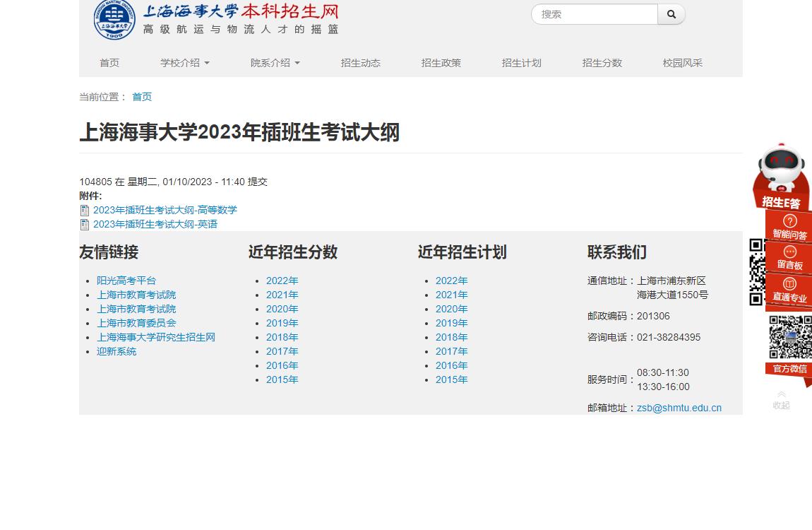Click the 首页 breadcrumb link
This screenshot has width=812, height=530.
pyautogui.click(x=142, y=97)
